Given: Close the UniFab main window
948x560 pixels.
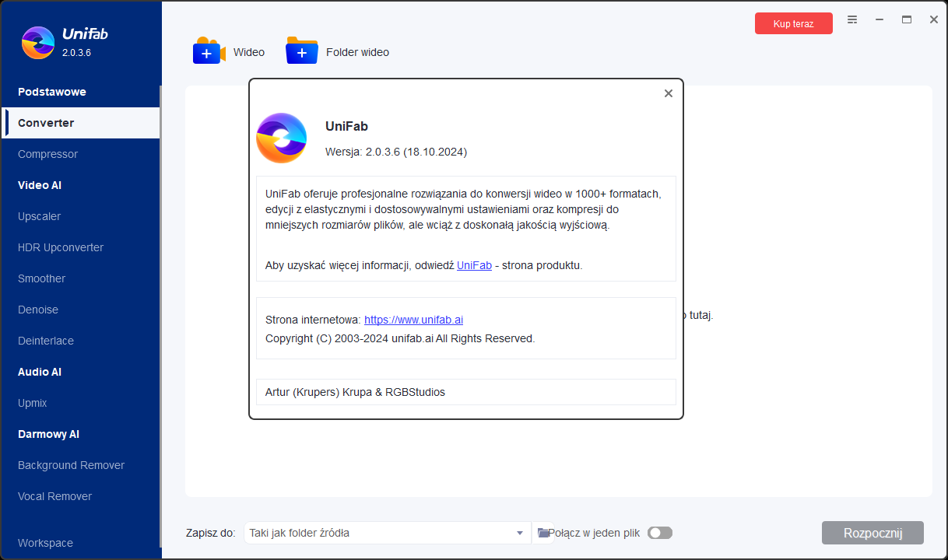Looking at the screenshot, I should pos(934,19).
